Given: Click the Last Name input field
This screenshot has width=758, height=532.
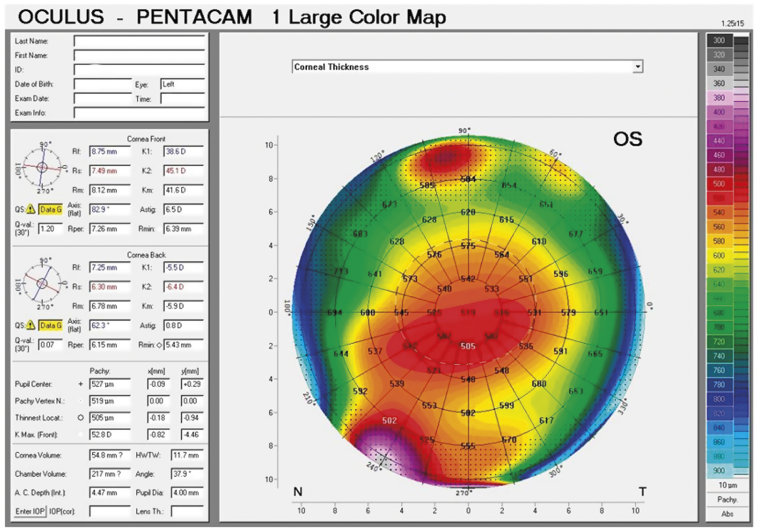Looking at the screenshot, I should [x=139, y=41].
